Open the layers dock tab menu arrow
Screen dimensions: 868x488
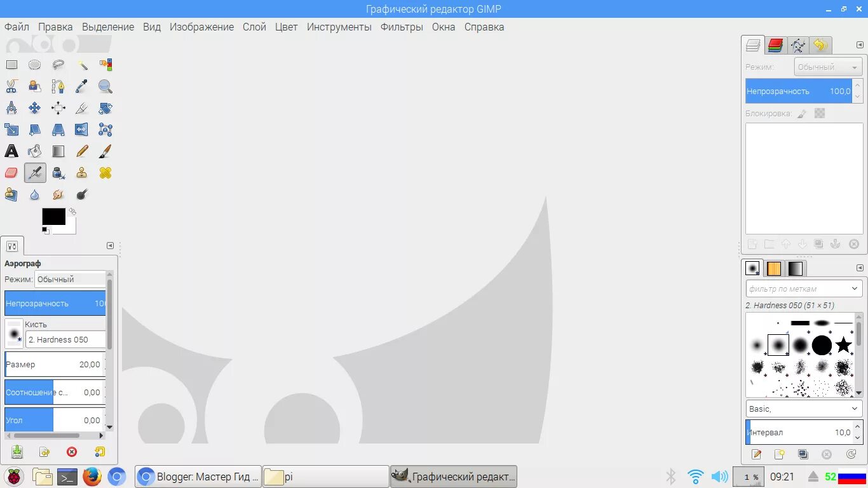[x=860, y=45]
